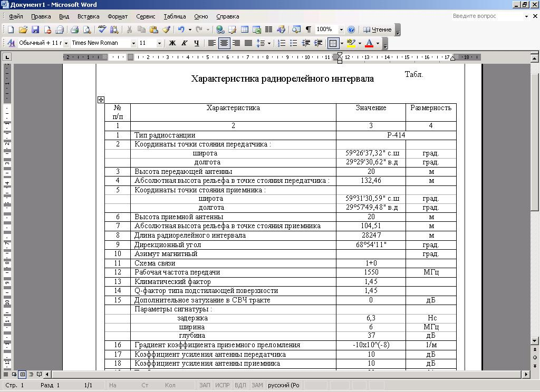
Task: Increase the paragraph indent
Action: (318, 43)
